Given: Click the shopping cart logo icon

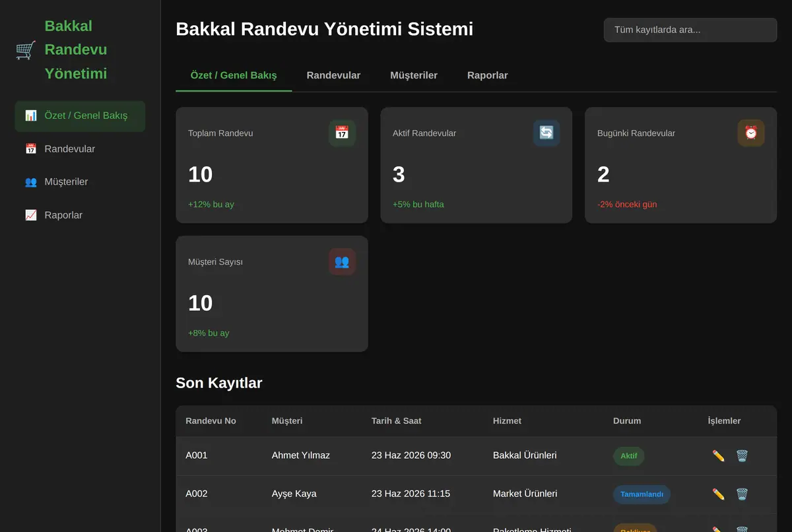Looking at the screenshot, I should coord(26,50).
